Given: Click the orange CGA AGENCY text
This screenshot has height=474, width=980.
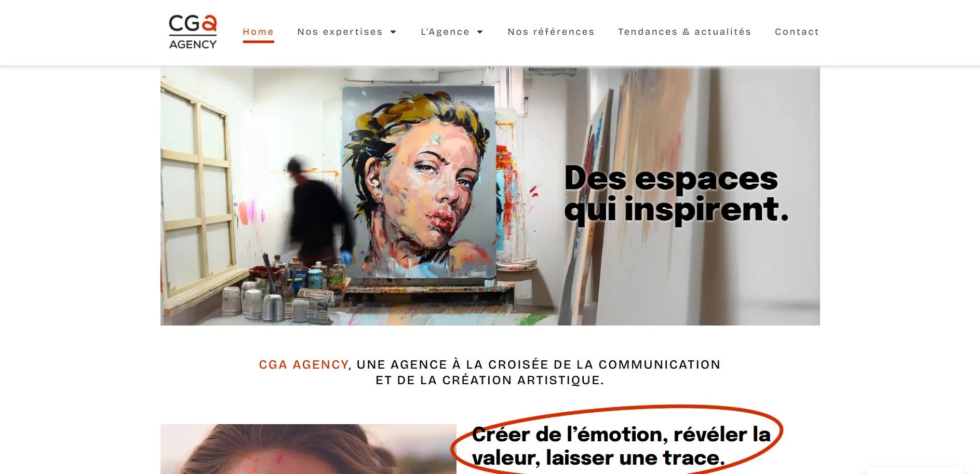Looking at the screenshot, I should (303, 364).
